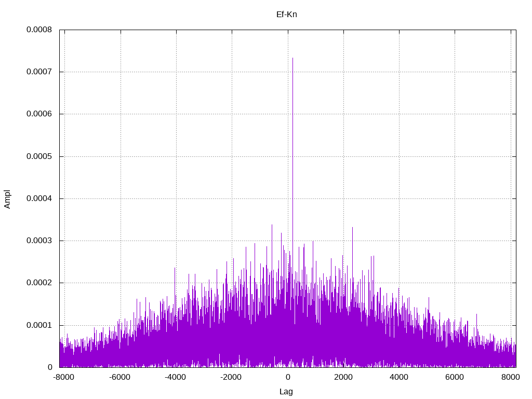Click the 8000 x-axis tick label
The width and height of the screenshot is (532, 399).
(x=511, y=377)
